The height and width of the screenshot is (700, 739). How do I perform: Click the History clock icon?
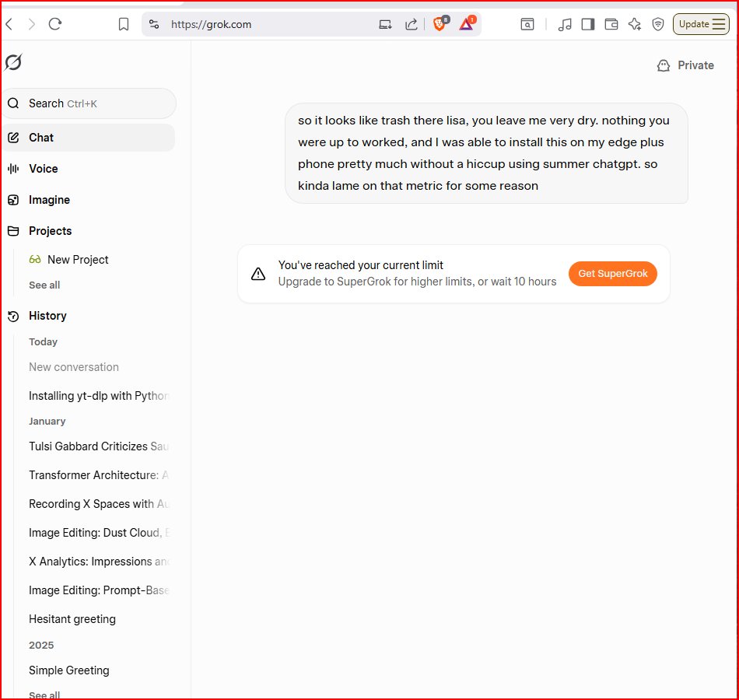click(14, 317)
